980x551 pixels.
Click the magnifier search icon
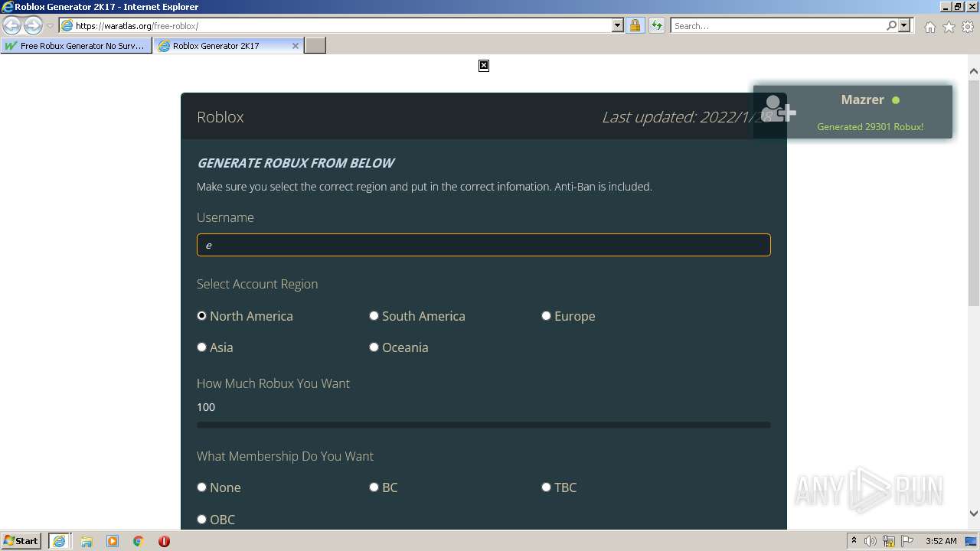pos(891,25)
